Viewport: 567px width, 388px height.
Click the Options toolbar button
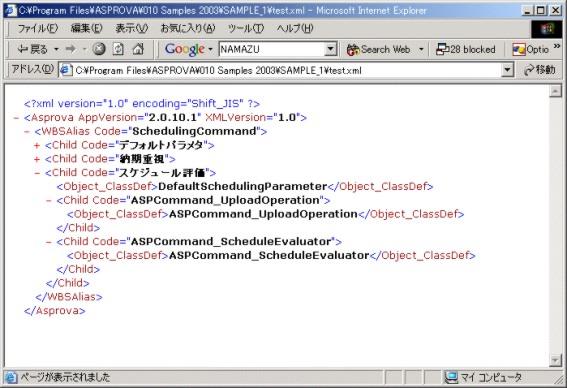tap(530, 50)
